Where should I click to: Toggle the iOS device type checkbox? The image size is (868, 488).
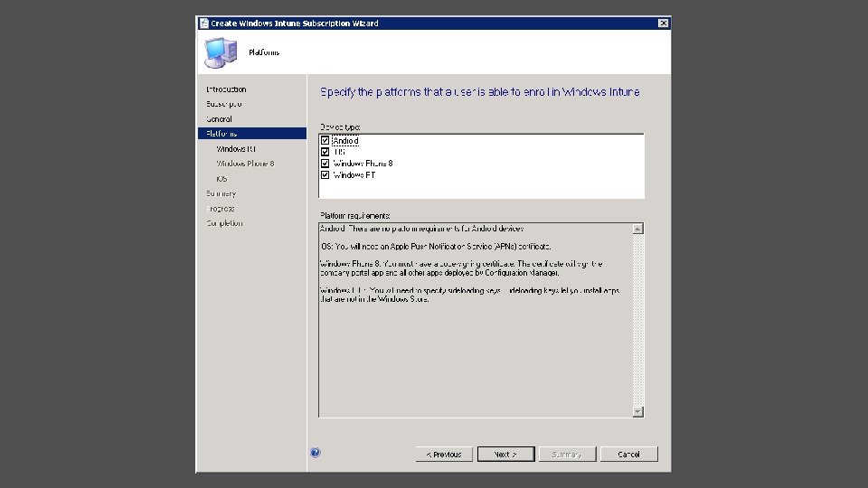[x=325, y=152]
